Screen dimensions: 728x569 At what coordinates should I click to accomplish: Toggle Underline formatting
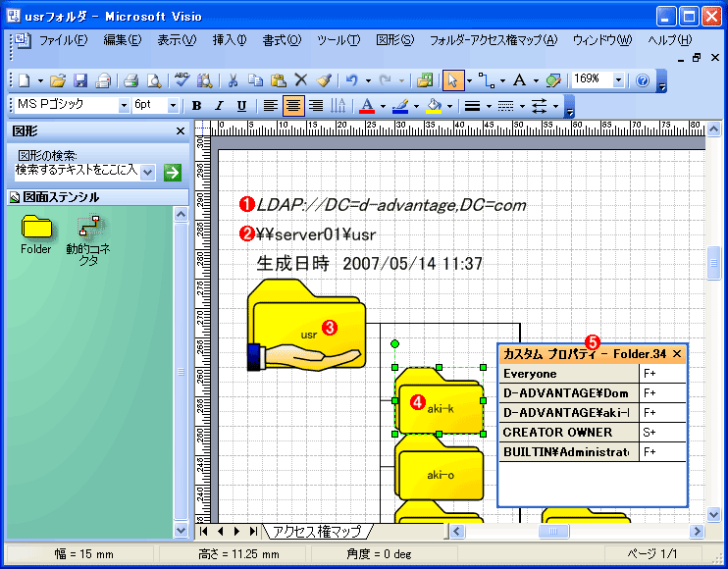click(x=241, y=106)
